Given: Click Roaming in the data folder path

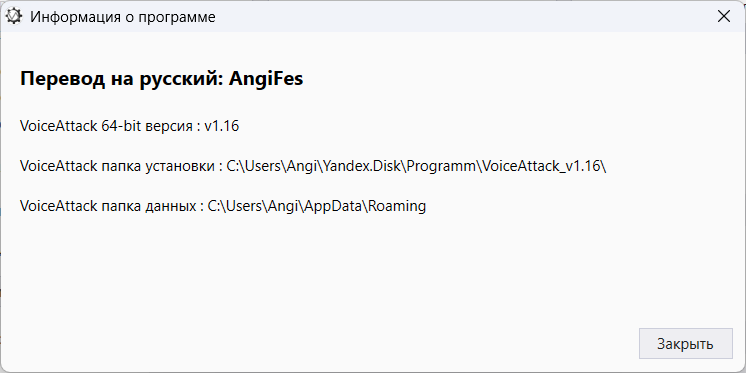Looking at the screenshot, I should click(397, 206).
